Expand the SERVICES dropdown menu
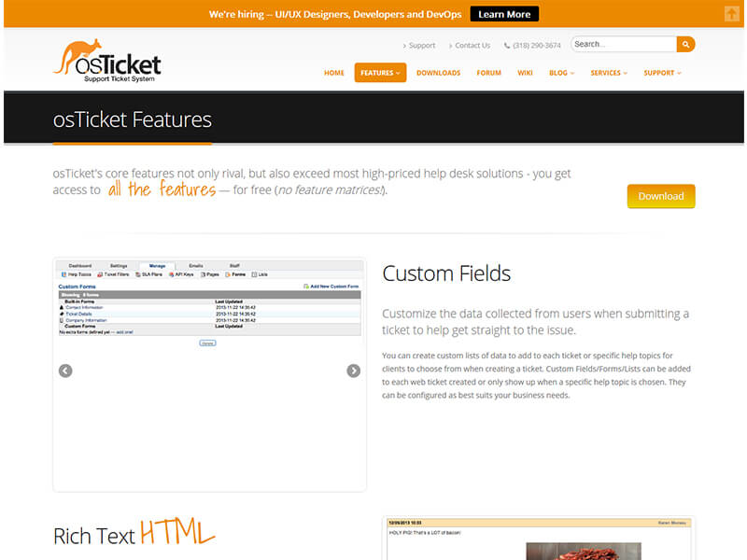The image size is (747, 560). [x=609, y=73]
